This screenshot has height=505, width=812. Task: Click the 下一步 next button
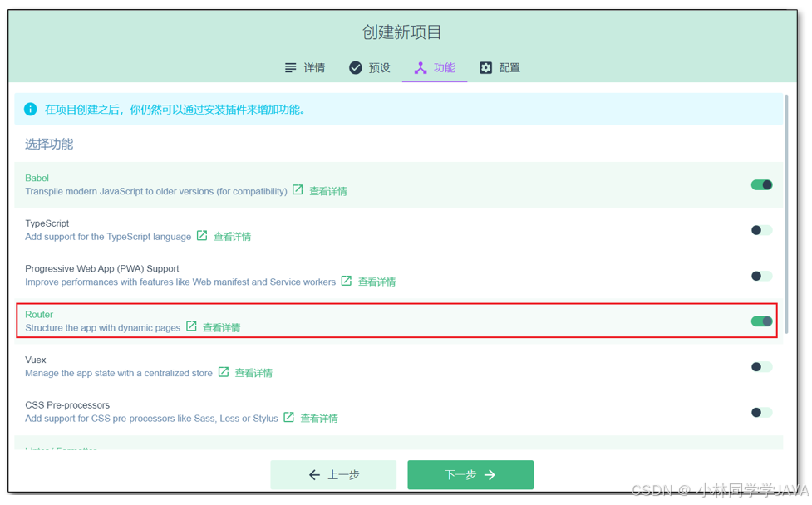[470, 474]
